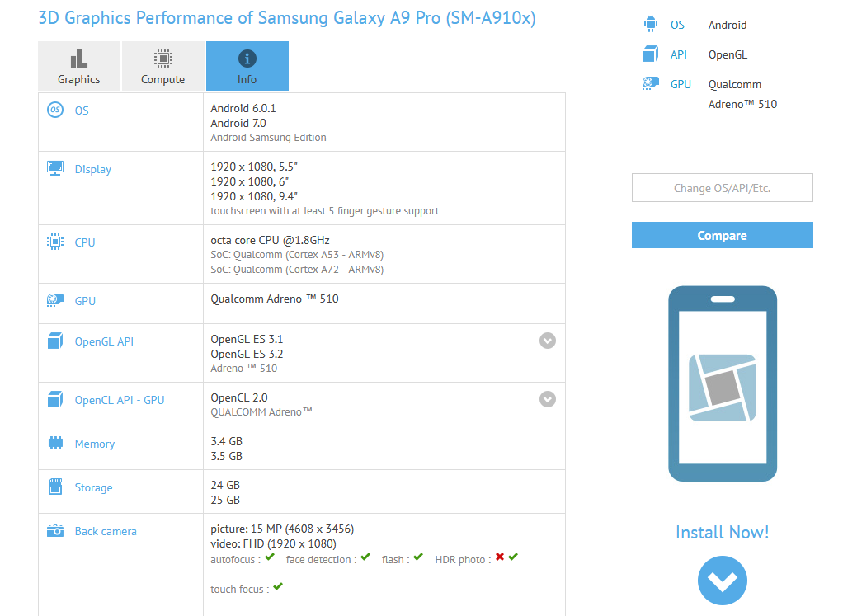843x616 pixels.
Task: Click the Change OS/API/Etc. field
Action: [x=723, y=188]
